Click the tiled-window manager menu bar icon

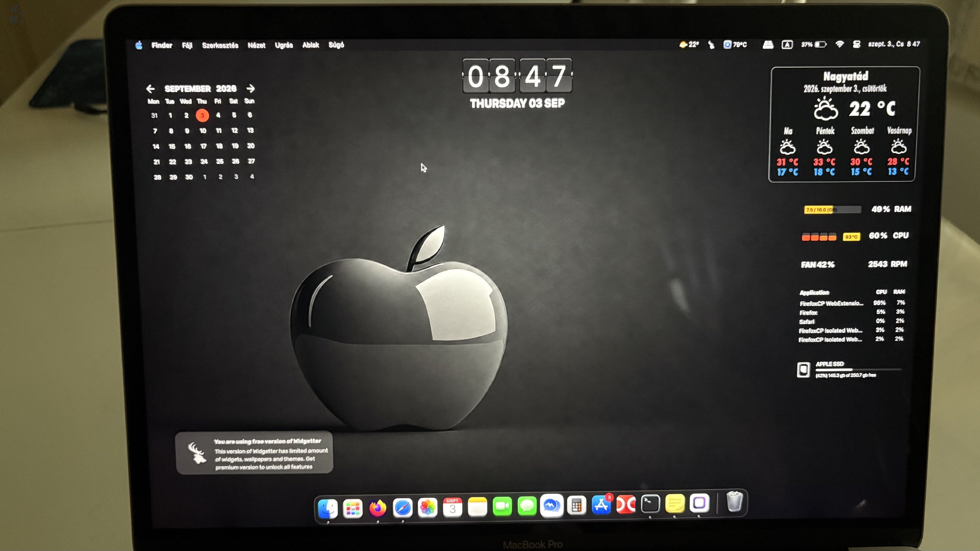[768, 45]
